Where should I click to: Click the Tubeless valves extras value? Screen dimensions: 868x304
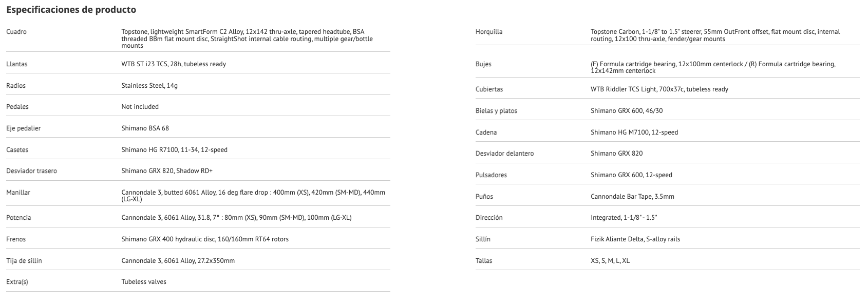144,282
